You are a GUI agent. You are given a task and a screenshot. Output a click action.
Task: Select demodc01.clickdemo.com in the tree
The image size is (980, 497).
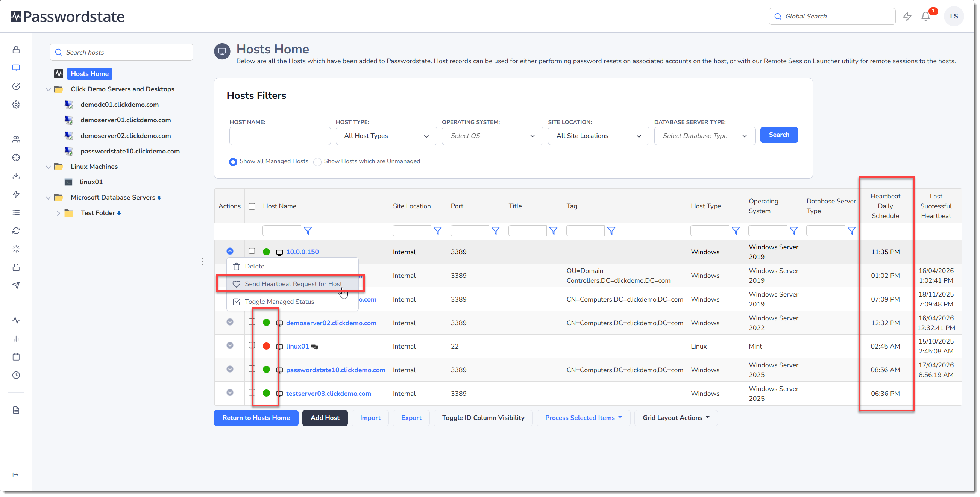(x=120, y=105)
